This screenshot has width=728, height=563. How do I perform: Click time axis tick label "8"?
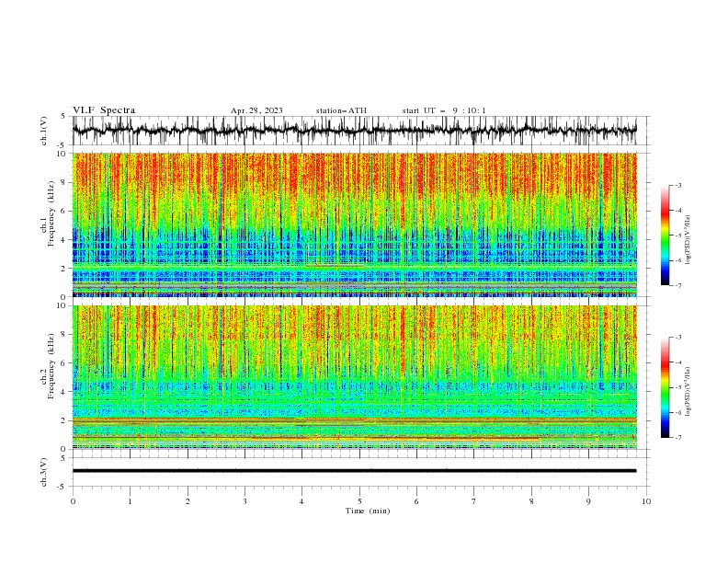[x=531, y=501]
